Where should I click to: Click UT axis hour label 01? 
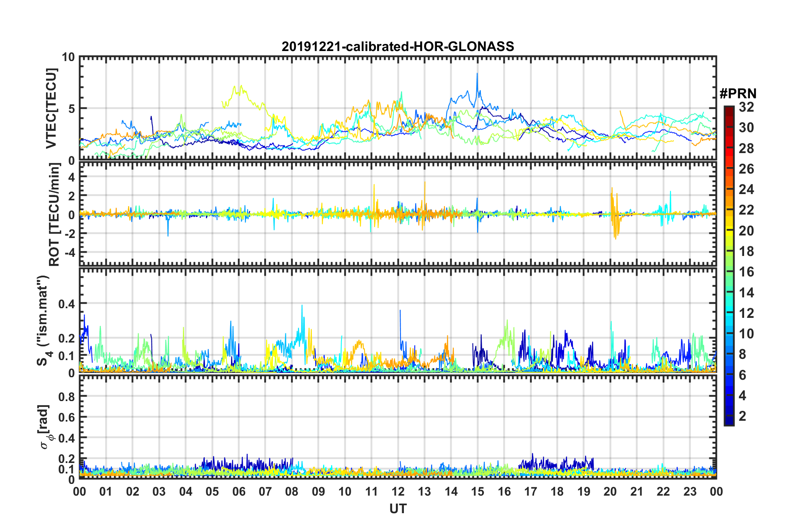pyautogui.click(x=106, y=491)
